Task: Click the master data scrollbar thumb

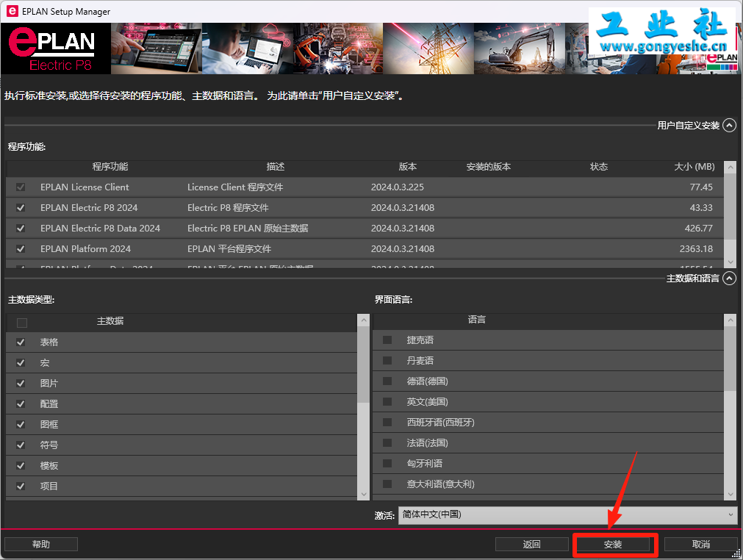Action: click(364, 365)
